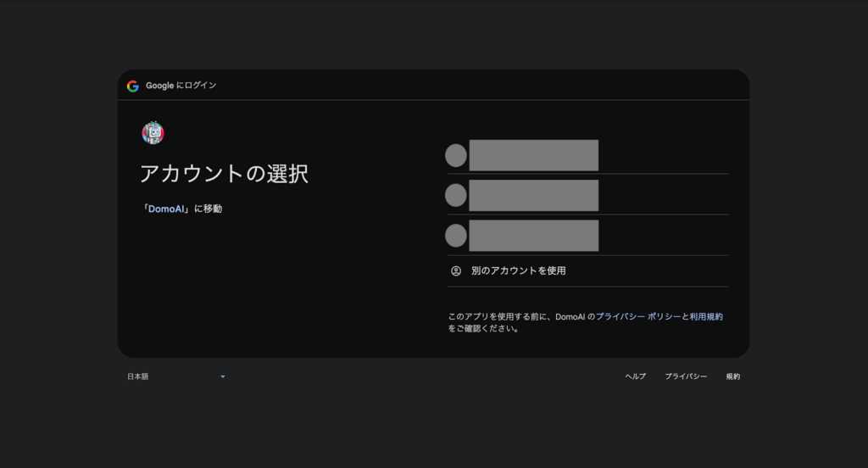Choose the second account's redacted name
This screenshot has width=868, height=468.
533,195
